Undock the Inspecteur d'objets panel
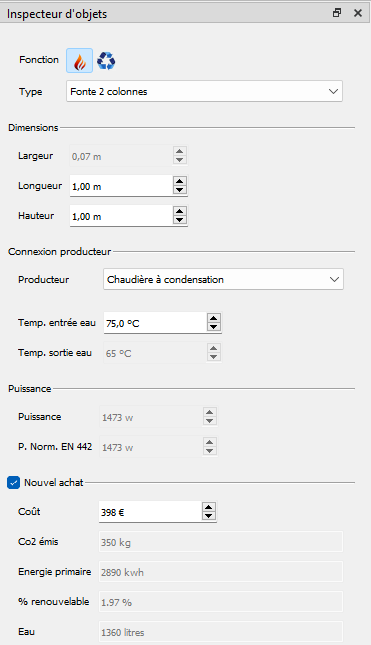 coord(337,13)
